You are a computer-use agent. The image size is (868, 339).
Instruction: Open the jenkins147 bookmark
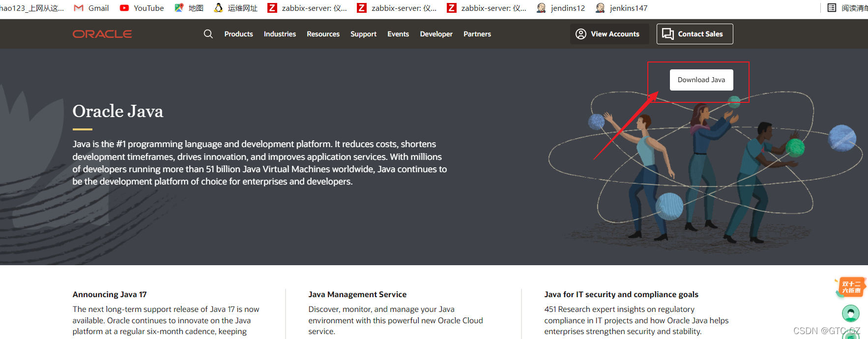[x=622, y=8]
